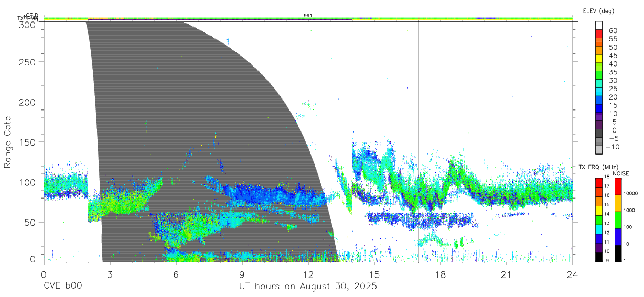Image resolution: width=644 pixels, height=297 pixels.
Task: Click the 200 tick on Range Gate axis
Action: [28, 102]
